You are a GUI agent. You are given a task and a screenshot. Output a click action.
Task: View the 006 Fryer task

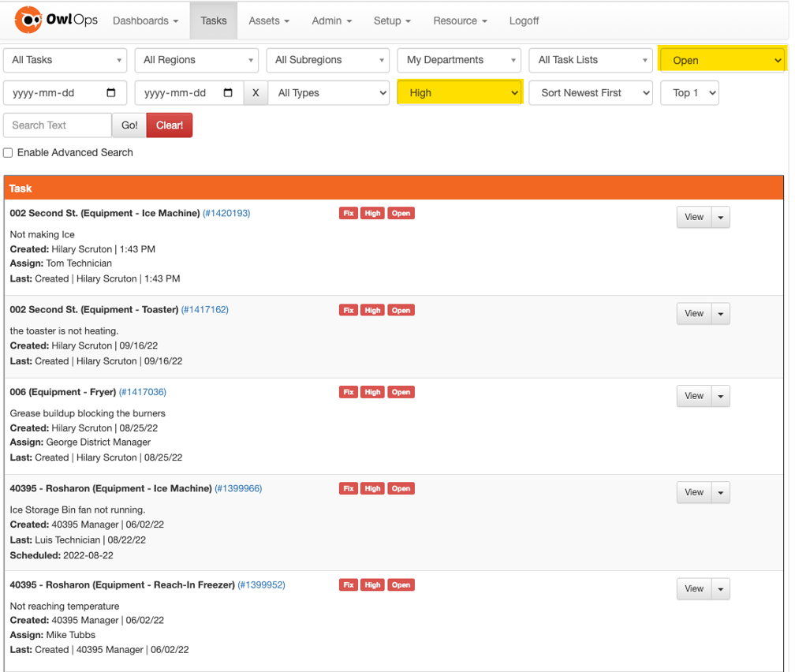point(693,396)
